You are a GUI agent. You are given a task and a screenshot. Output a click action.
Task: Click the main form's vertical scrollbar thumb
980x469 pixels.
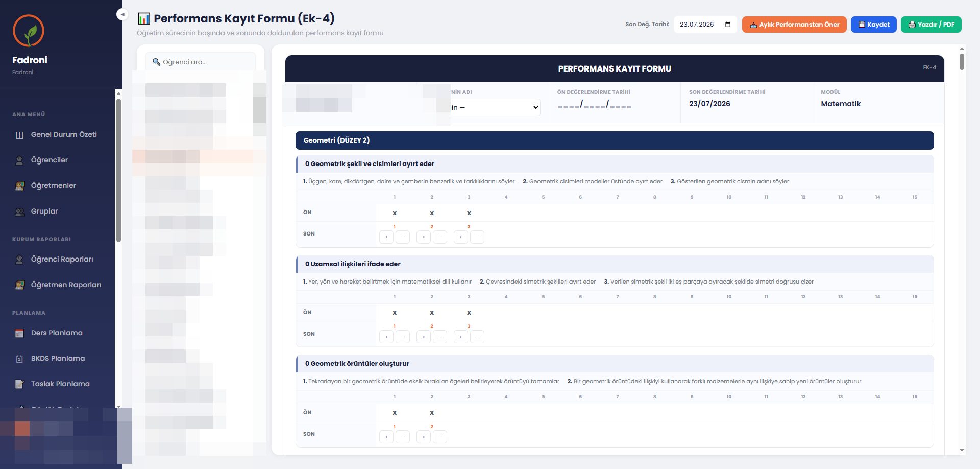pyautogui.click(x=962, y=62)
